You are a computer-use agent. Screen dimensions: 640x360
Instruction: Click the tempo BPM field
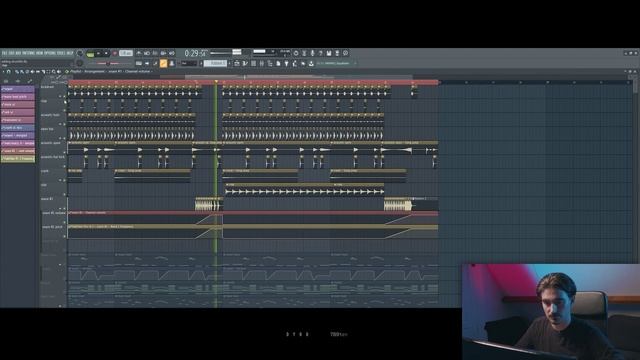pos(126,53)
